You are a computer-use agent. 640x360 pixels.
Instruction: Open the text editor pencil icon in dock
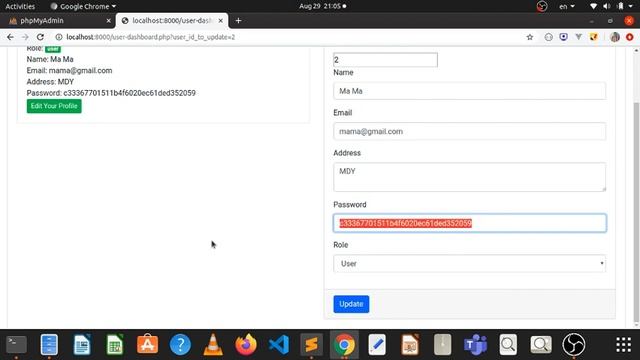(x=377, y=345)
